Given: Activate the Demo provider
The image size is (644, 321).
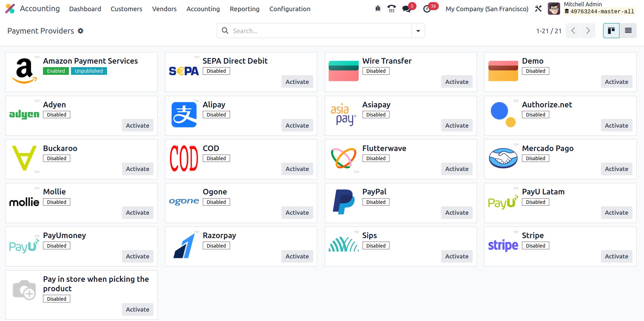Looking at the screenshot, I should coord(616,81).
